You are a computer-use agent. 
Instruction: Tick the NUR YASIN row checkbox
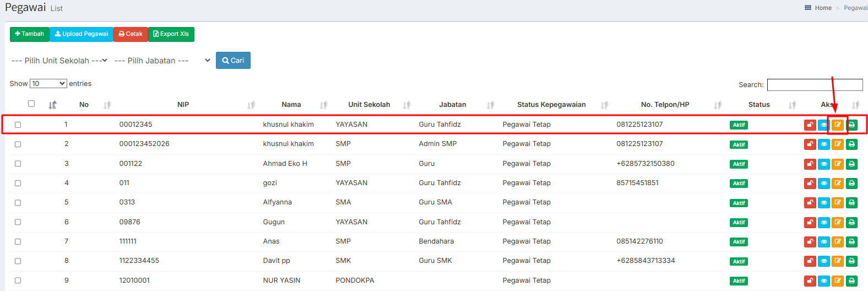click(x=18, y=281)
